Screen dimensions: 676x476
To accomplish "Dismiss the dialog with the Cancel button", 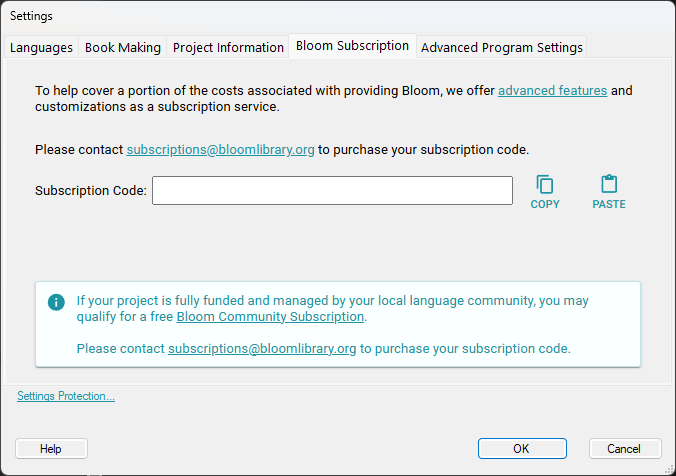I will coord(625,449).
